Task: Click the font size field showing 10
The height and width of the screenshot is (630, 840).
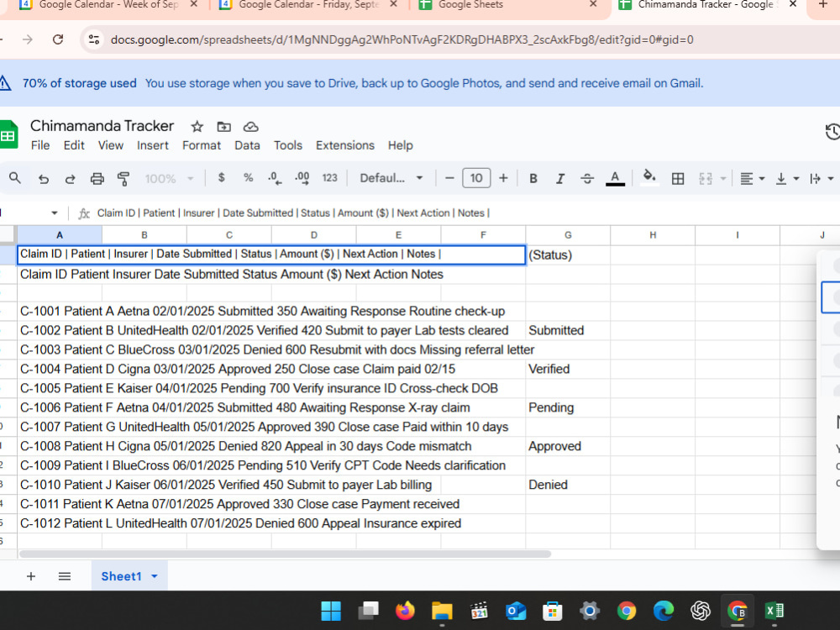Action: (476, 178)
